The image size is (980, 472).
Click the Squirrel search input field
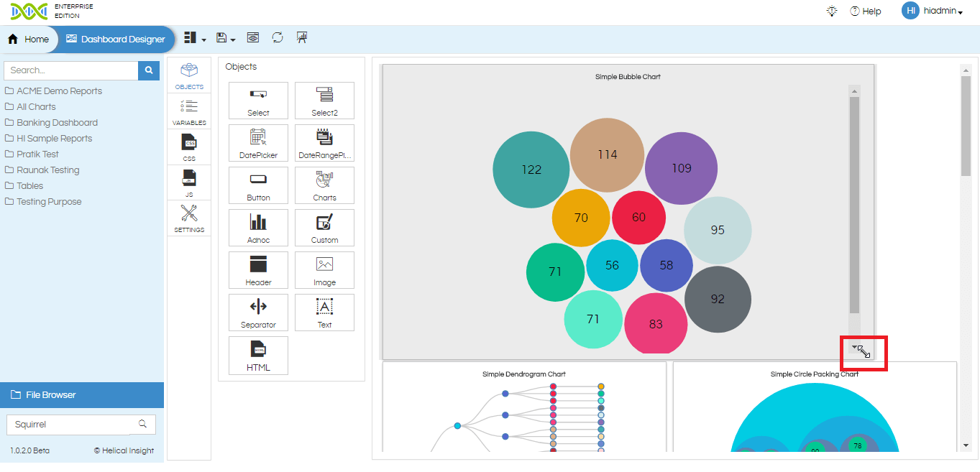point(69,425)
